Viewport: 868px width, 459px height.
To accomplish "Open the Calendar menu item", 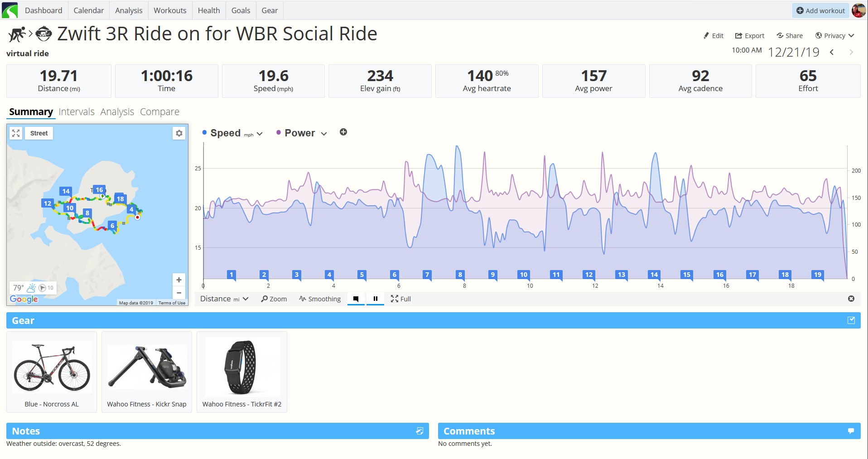I will pos(88,10).
